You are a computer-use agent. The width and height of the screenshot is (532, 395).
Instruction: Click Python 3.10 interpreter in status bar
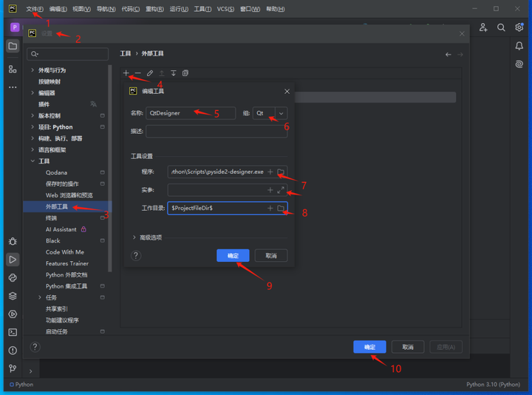[493, 384]
